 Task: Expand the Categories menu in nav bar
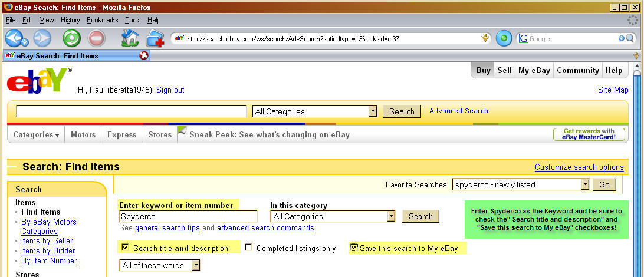pyautogui.click(x=36, y=134)
